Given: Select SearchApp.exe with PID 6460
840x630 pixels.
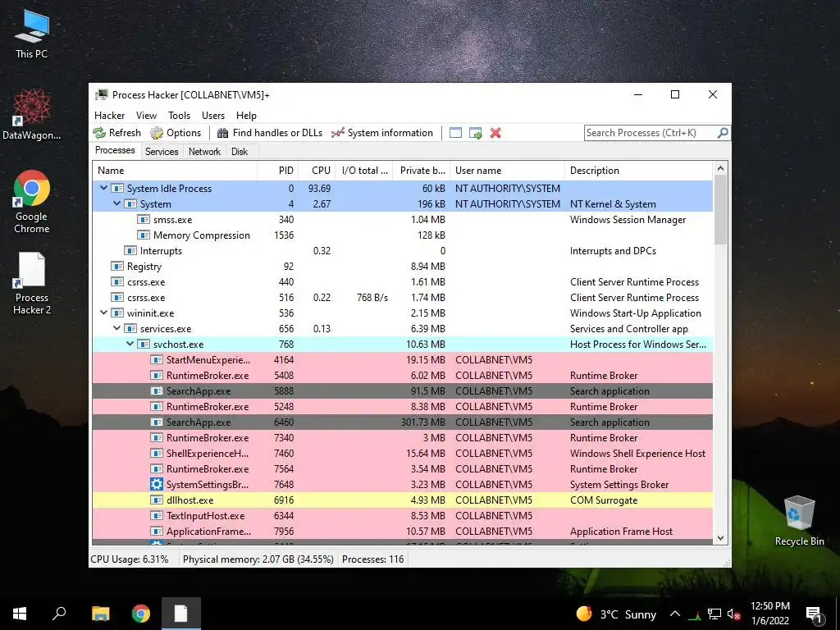Looking at the screenshot, I should [x=403, y=422].
